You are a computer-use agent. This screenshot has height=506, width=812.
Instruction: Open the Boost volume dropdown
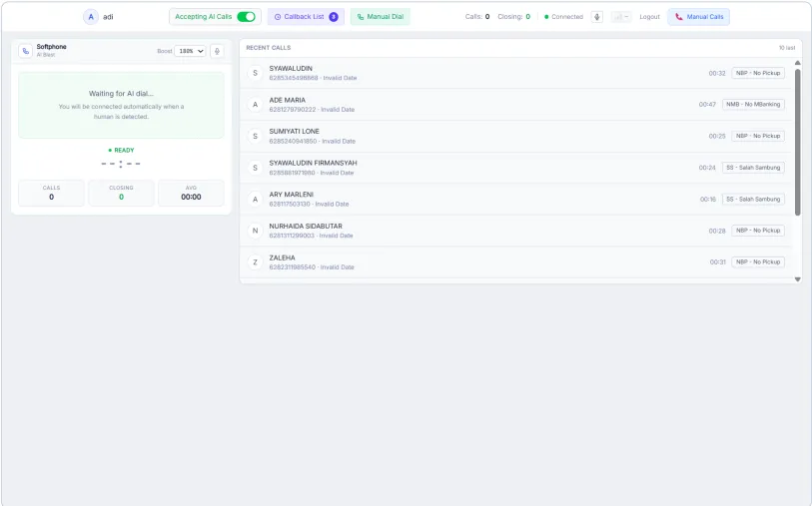click(190, 51)
